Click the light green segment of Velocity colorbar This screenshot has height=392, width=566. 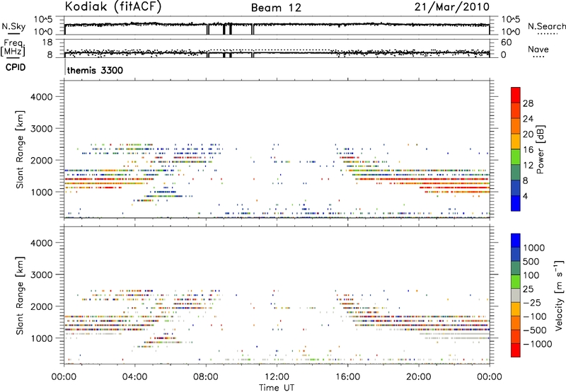[x=516, y=282]
